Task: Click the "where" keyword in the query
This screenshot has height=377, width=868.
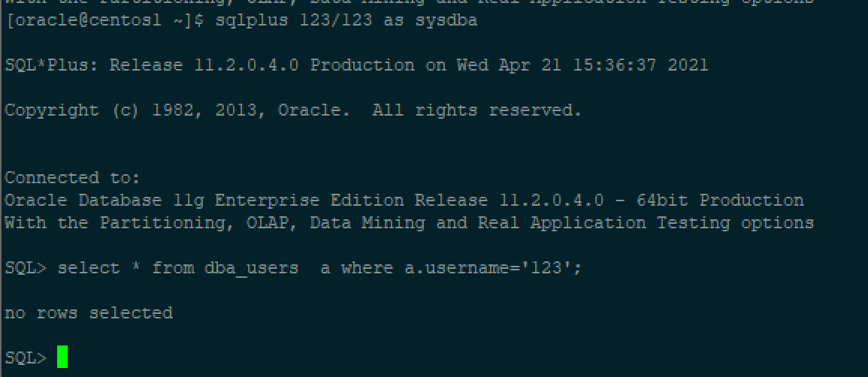Action: (367, 268)
